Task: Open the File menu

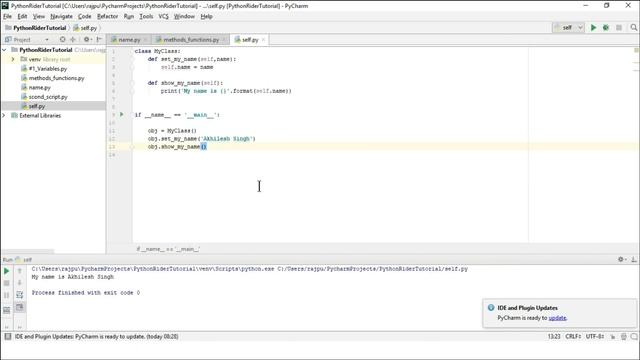Action: click(7, 16)
